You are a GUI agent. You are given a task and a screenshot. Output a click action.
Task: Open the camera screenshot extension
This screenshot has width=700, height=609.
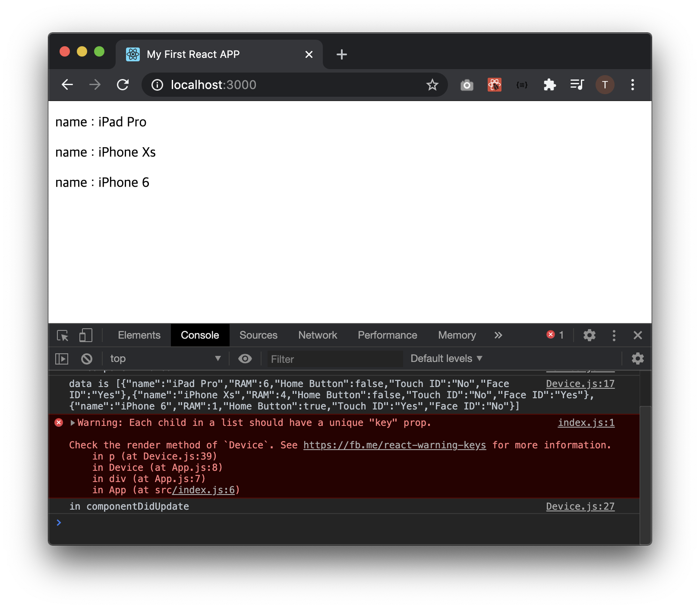point(467,85)
